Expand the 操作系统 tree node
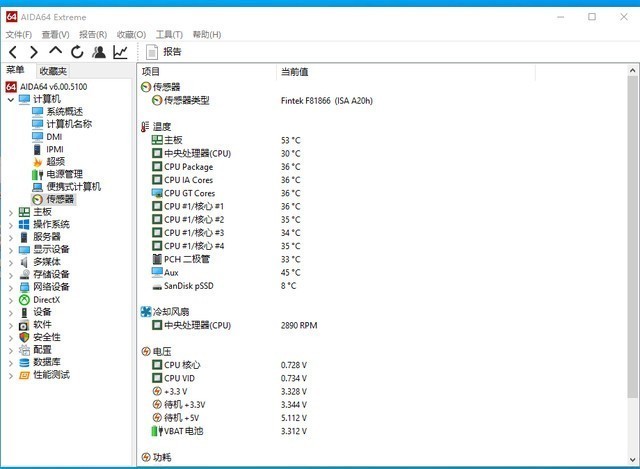 point(11,225)
